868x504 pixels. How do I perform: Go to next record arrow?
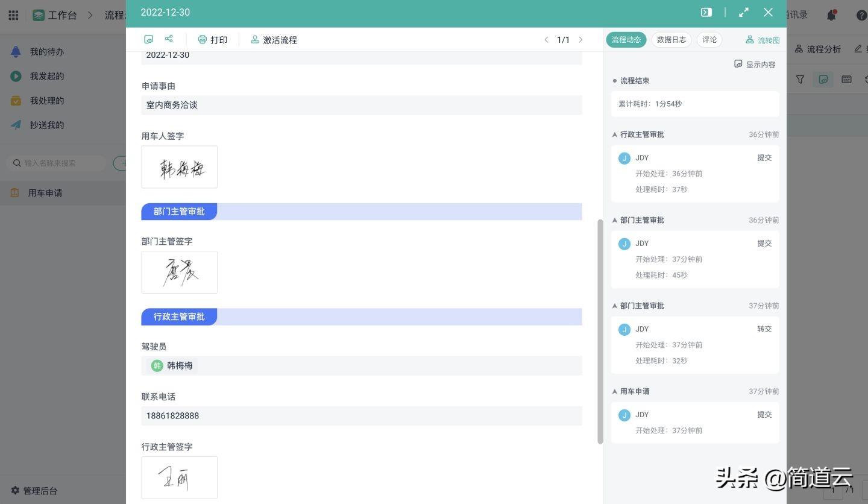[x=580, y=40]
